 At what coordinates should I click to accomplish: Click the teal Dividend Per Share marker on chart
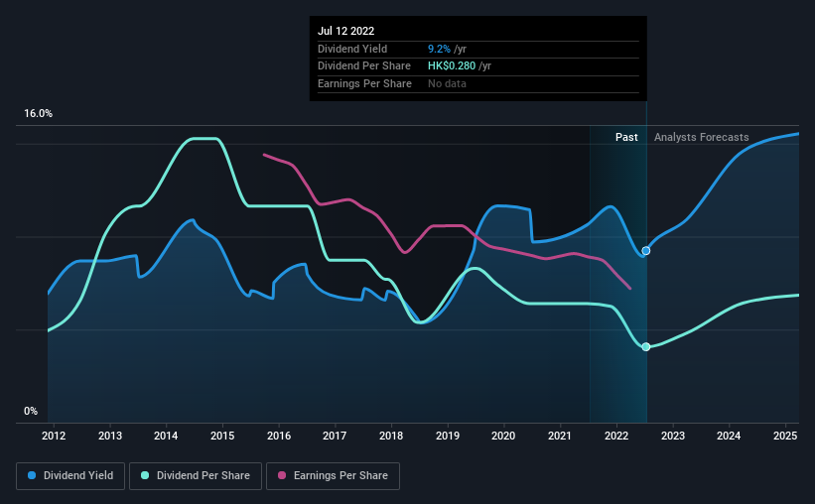pos(645,346)
